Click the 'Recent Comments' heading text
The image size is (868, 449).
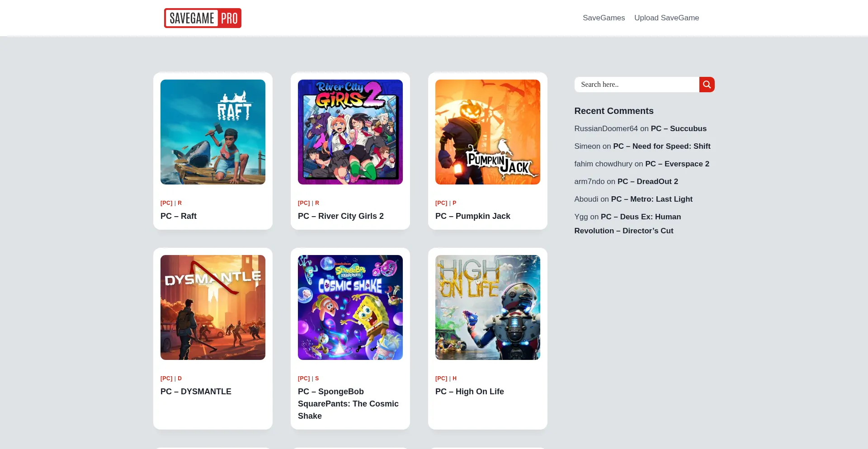614,111
